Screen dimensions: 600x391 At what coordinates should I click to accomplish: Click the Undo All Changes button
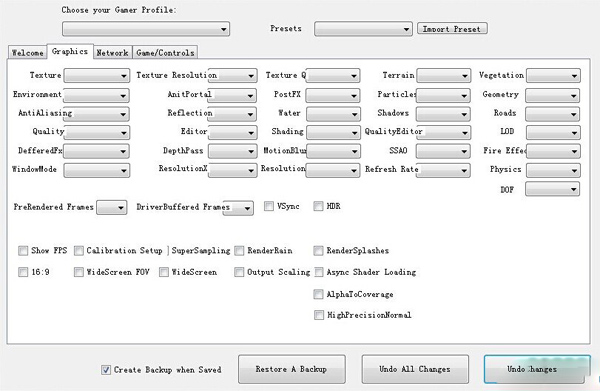[415, 369]
